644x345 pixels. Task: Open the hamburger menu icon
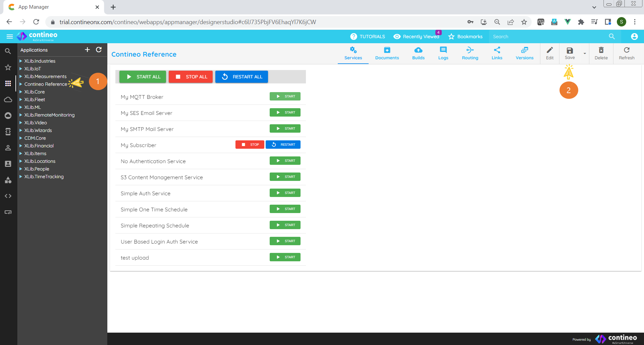(10, 37)
